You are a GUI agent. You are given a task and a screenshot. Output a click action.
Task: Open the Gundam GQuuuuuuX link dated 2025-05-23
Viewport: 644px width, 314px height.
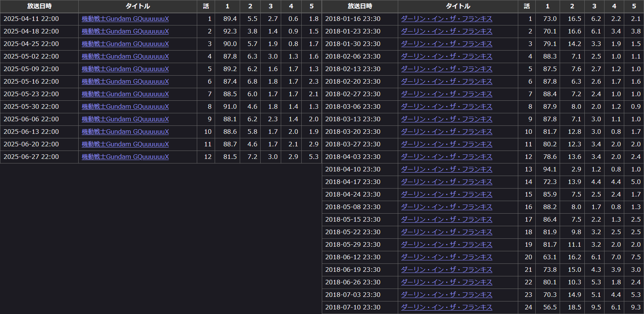click(x=125, y=94)
